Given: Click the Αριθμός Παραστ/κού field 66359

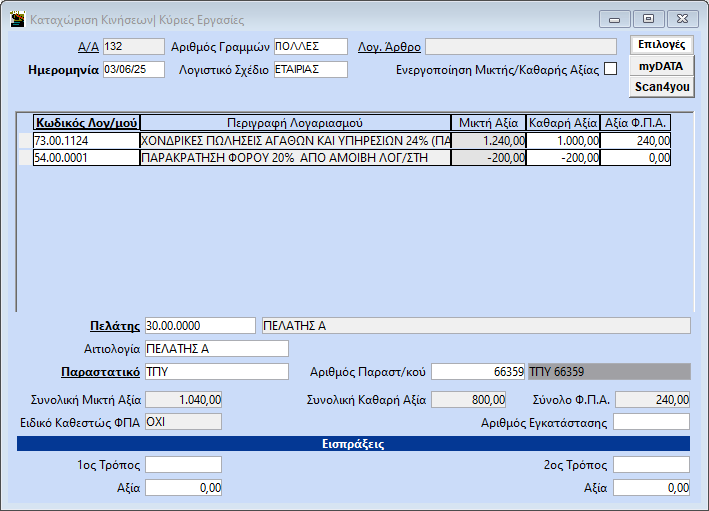Looking at the screenshot, I should click(x=478, y=372).
